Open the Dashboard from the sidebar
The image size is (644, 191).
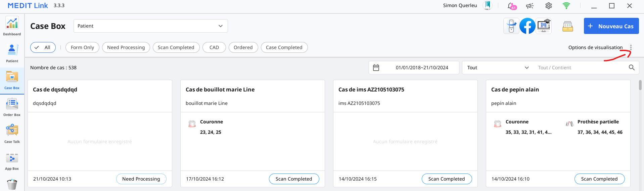[x=12, y=26]
